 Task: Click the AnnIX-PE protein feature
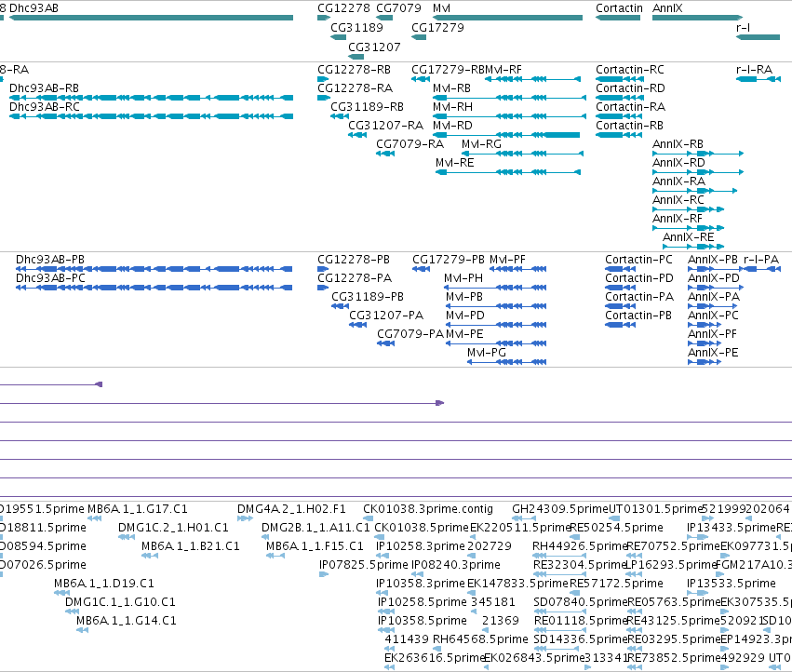coord(705,362)
